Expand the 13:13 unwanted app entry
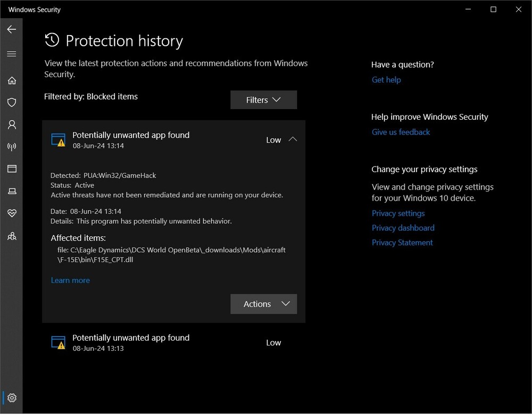This screenshot has width=532, height=420. [173, 343]
